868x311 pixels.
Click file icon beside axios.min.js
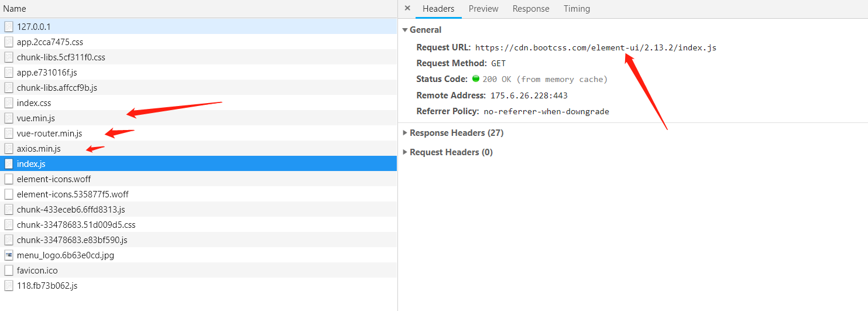pyautogui.click(x=8, y=148)
